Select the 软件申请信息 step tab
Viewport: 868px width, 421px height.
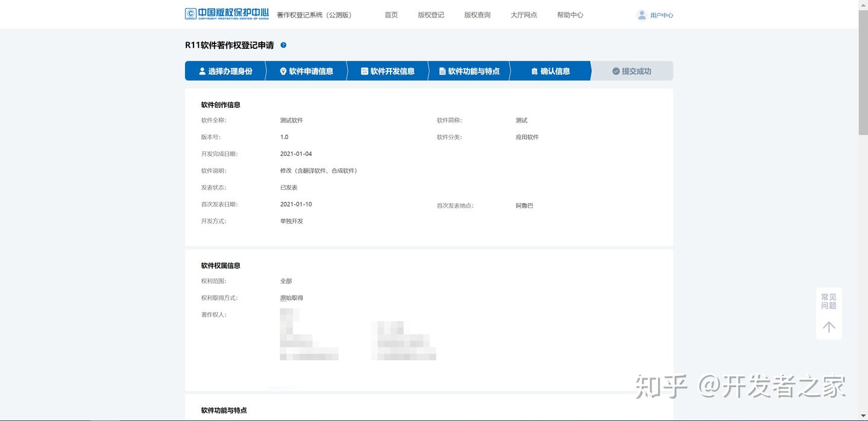pos(307,71)
